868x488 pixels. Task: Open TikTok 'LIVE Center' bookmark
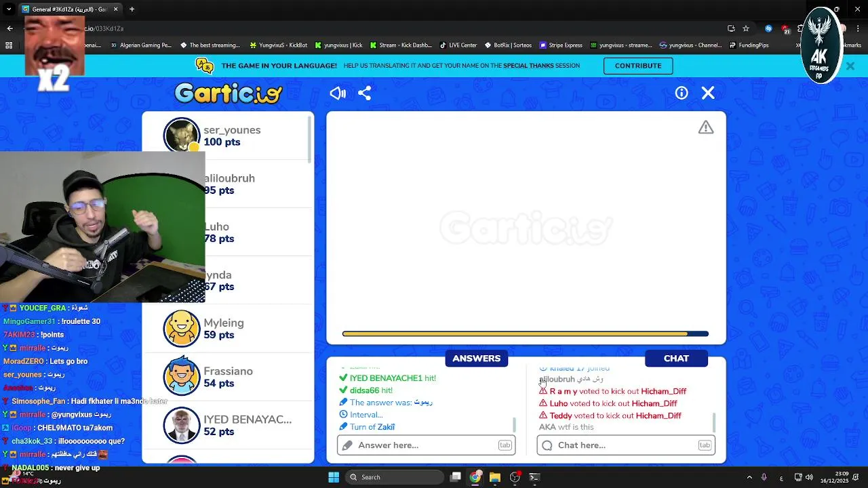pyautogui.click(x=458, y=45)
